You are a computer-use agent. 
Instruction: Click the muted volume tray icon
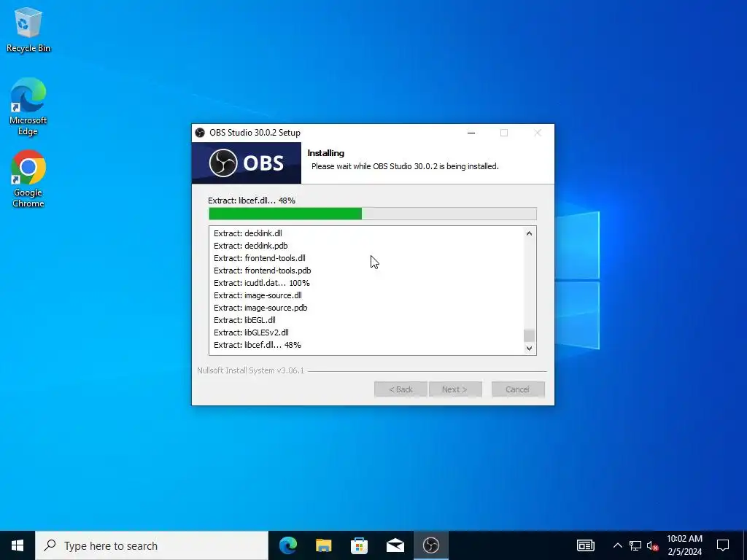652,545
